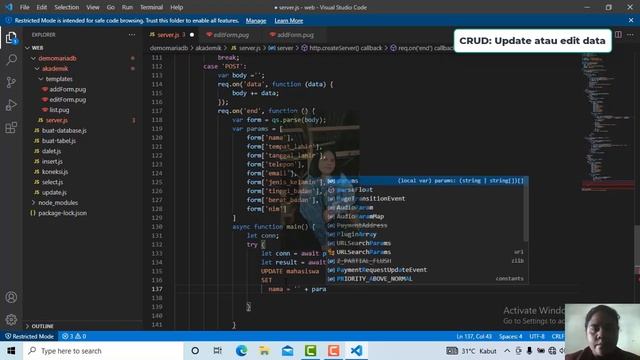Click the Explorer more actions ellipsis
This screenshot has width=640, height=360.
click(132, 35)
